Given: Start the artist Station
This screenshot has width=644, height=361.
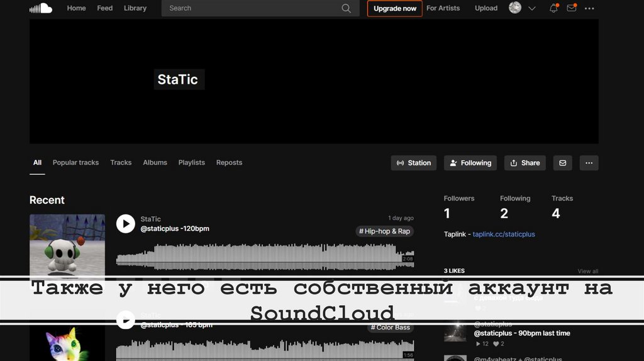Looking at the screenshot, I should click(x=414, y=163).
